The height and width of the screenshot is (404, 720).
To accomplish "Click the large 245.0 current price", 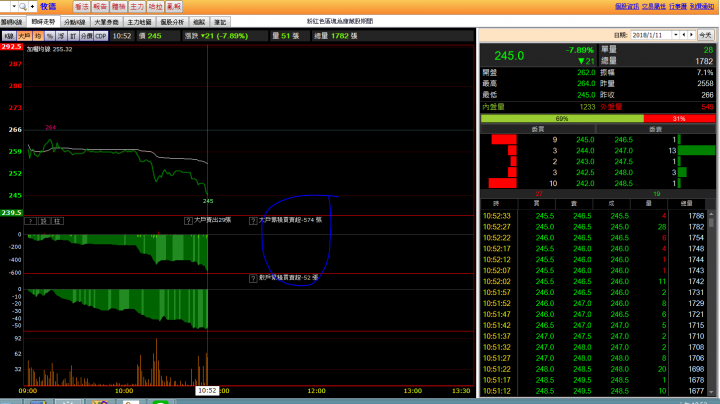I will [x=509, y=56].
